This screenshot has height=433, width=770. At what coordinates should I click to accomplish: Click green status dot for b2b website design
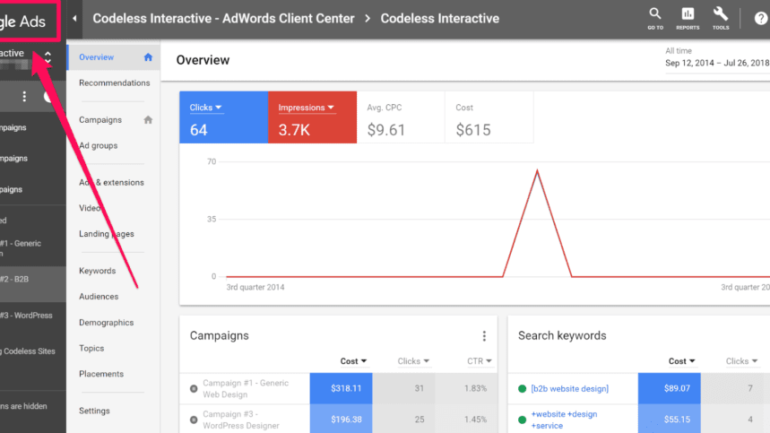tap(522, 389)
